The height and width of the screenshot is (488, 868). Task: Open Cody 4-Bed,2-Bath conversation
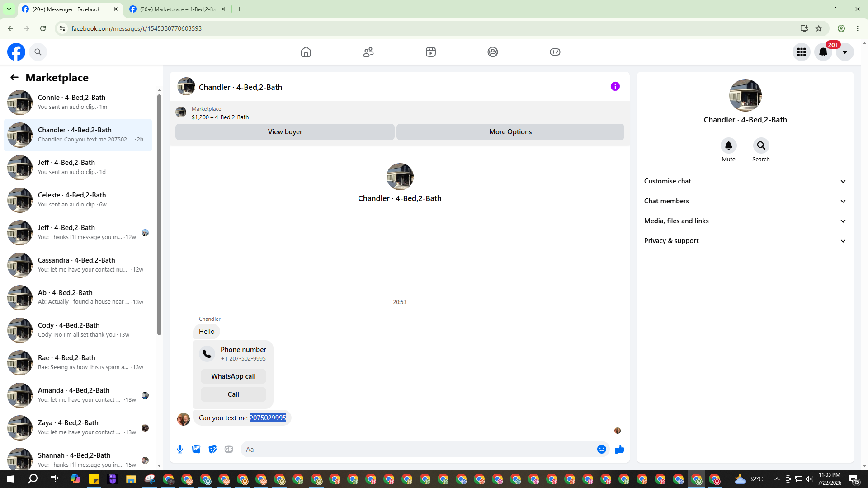tap(78, 330)
